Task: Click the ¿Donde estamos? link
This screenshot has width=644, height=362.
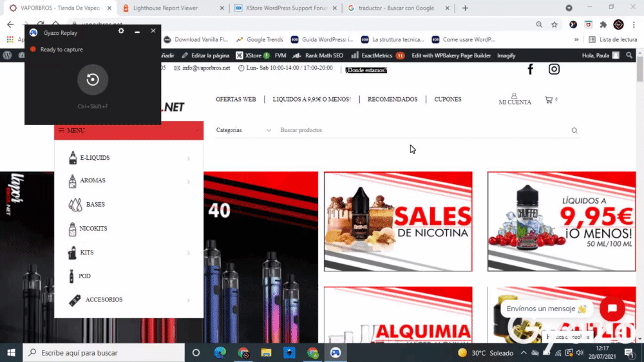Action: click(366, 70)
